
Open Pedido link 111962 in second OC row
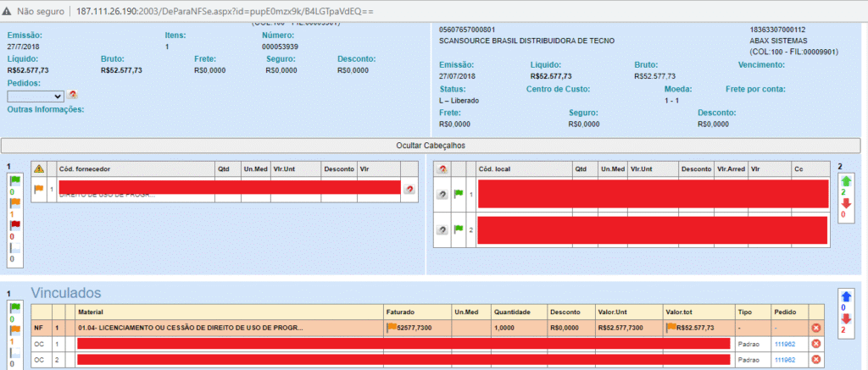784,360
